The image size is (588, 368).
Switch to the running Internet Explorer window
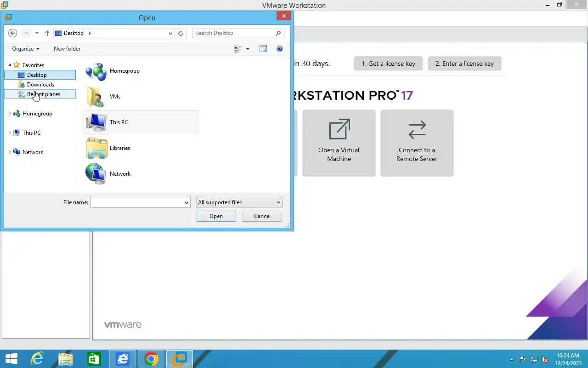tap(123, 359)
